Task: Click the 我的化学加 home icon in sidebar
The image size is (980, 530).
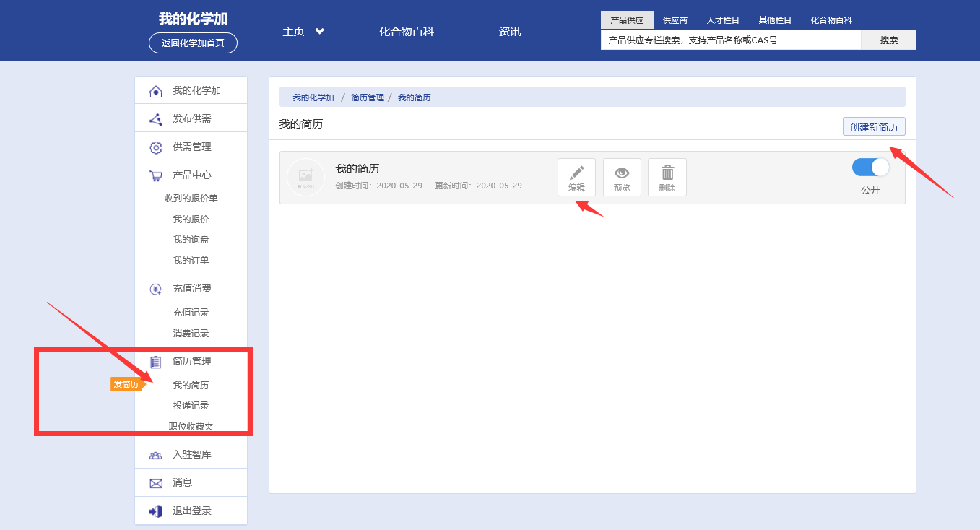Action: coord(156,91)
